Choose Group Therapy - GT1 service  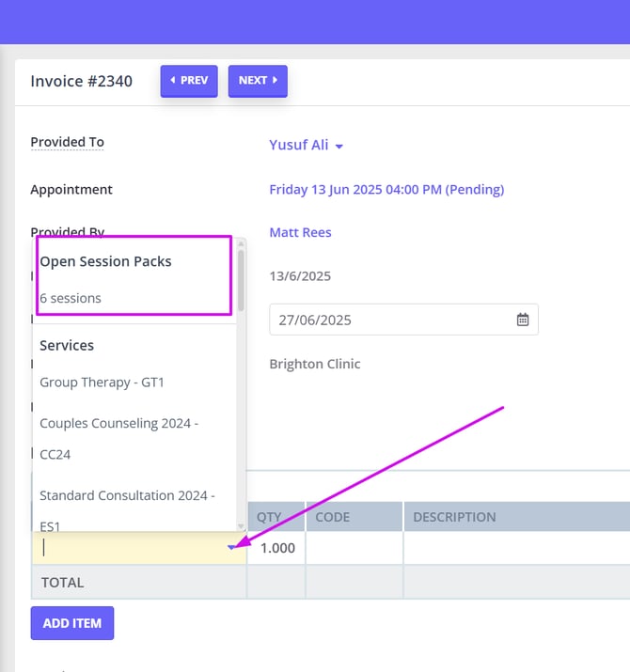[x=102, y=383]
